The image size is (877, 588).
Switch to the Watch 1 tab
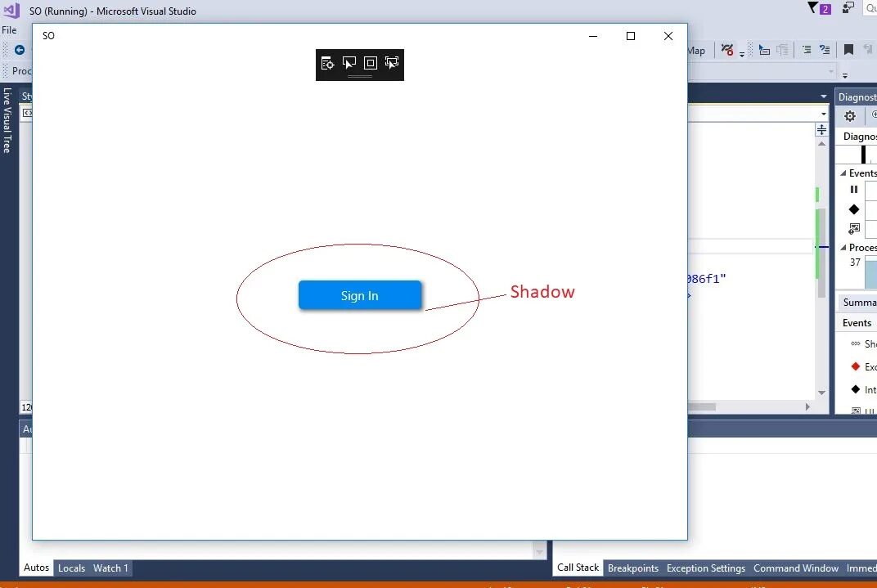pos(110,568)
